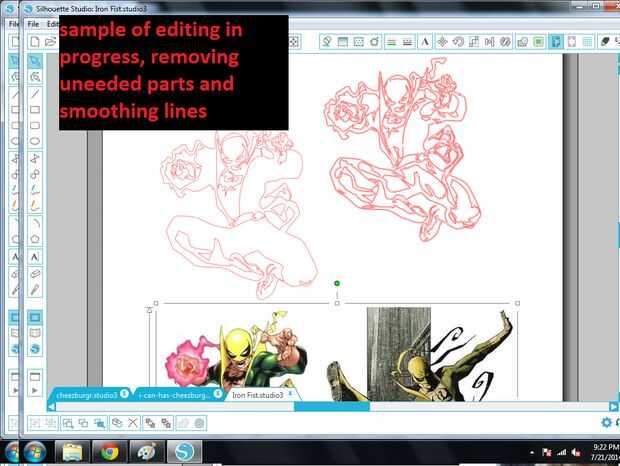Click the horizontal scrollbar right arrow
620x466 pixels.
click(613, 406)
